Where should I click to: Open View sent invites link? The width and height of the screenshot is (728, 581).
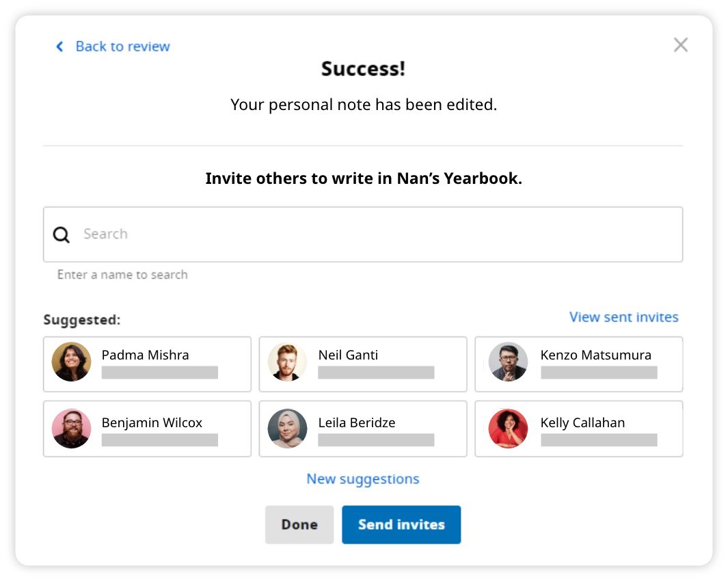[x=623, y=317]
